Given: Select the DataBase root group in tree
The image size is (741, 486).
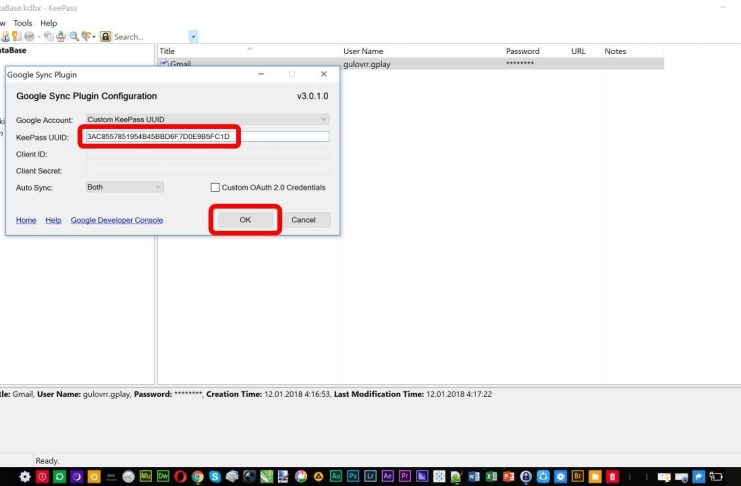Looking at the screenshot, I should point(13,50).
